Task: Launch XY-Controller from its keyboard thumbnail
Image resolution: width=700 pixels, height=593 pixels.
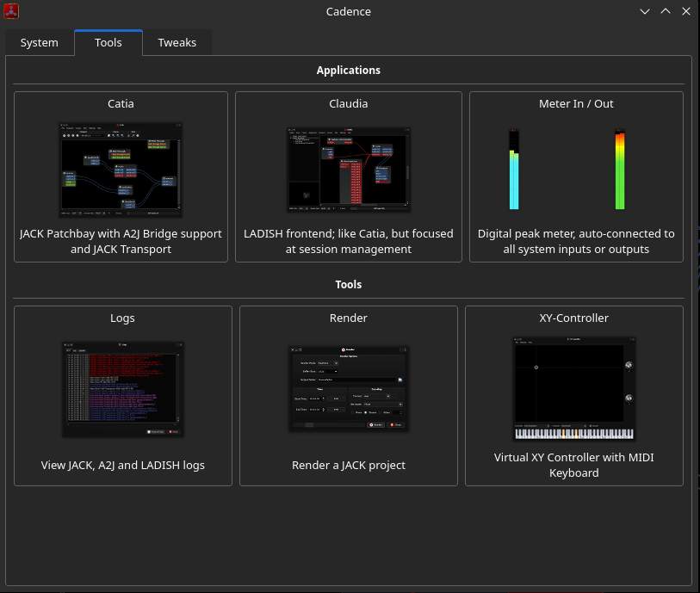Action: pyautogui.click(x=573, y=388)
